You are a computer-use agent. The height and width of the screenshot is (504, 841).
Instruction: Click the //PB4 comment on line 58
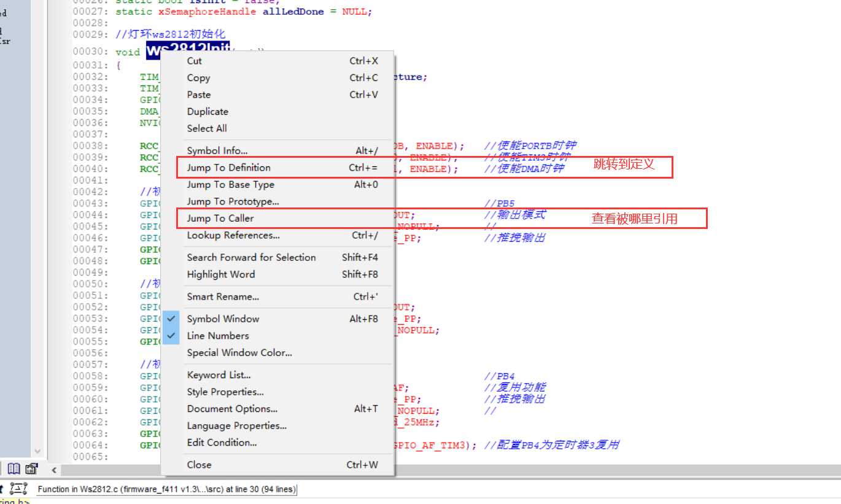pos(499,376)
